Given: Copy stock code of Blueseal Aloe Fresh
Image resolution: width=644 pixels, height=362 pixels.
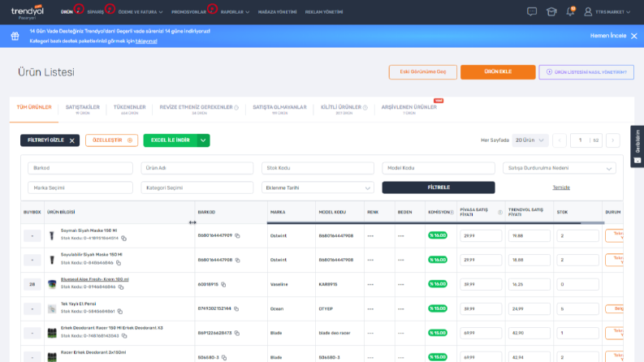Looking at the screenshot, I should pyautogui.click(x=121, y=287).
